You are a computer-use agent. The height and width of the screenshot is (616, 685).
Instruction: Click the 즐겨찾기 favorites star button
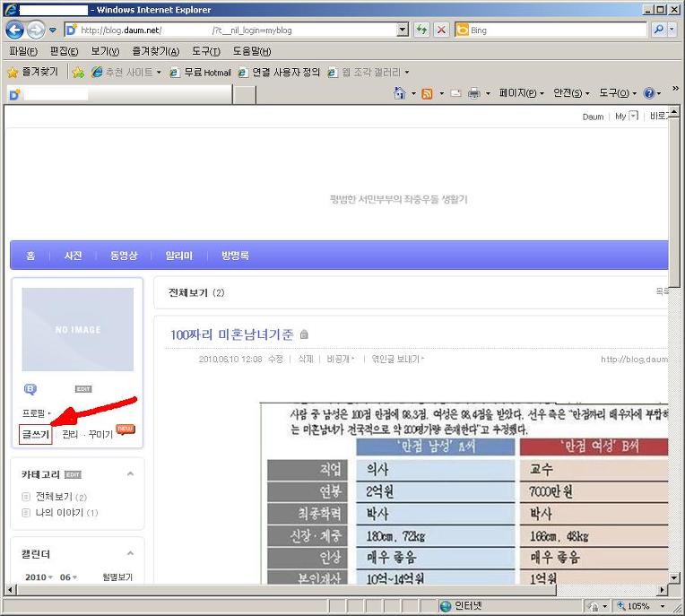[33, 72]
